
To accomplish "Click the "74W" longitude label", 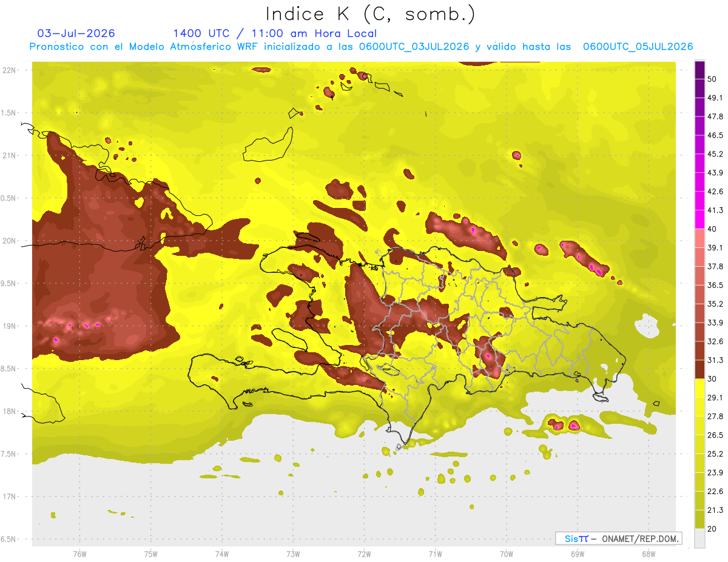I will click(x=222, y=554).
